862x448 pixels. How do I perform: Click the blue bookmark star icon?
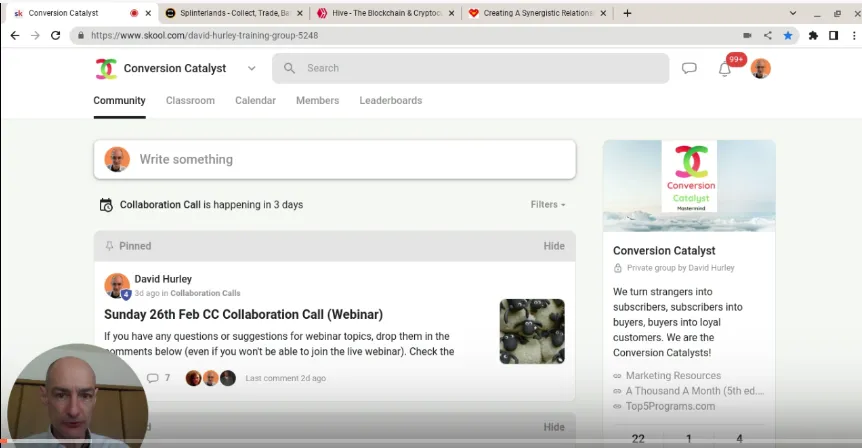(x=788, y=35)
